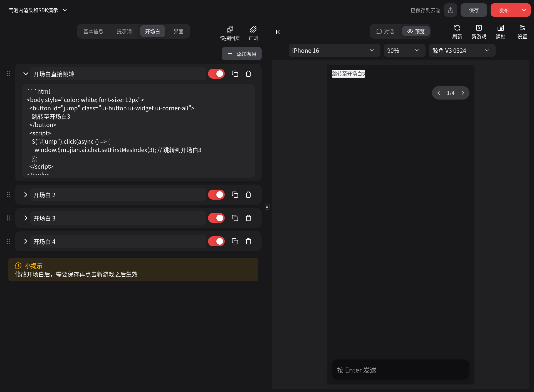Screen dimensions: 534x392
Task: Click the share/export icon near 保存
Action: coord(451,10)
